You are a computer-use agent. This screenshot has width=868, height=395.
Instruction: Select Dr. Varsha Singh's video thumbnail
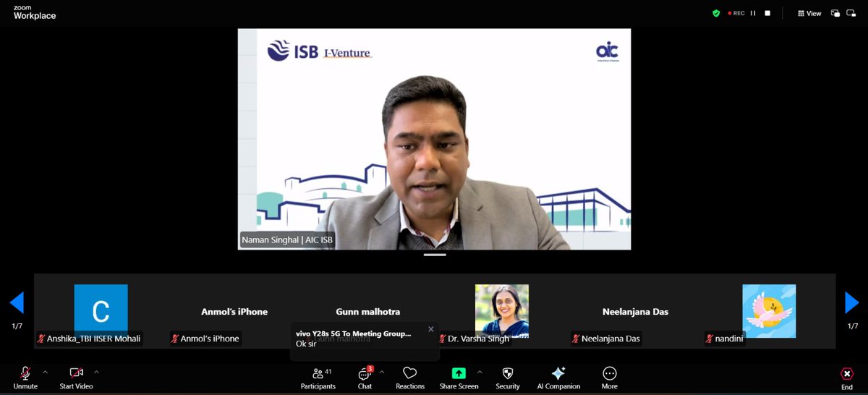[501, 311]
